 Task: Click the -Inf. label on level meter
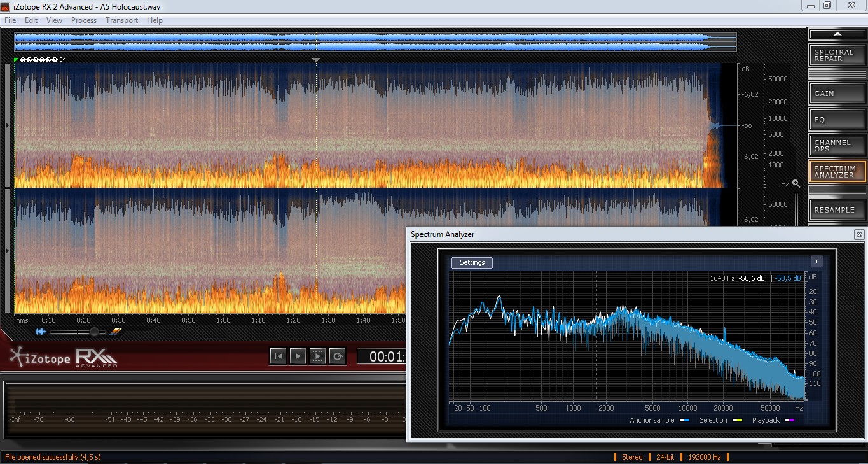(17, 419)
